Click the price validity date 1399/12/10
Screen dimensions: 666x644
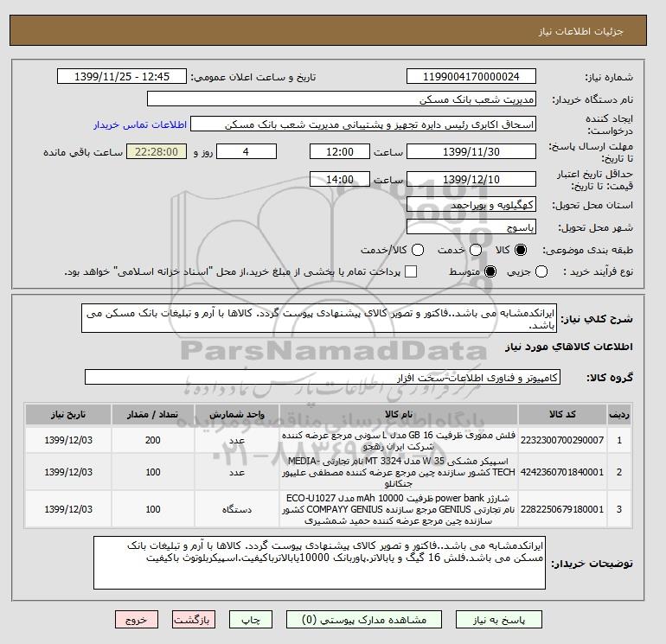coord(471,179)
